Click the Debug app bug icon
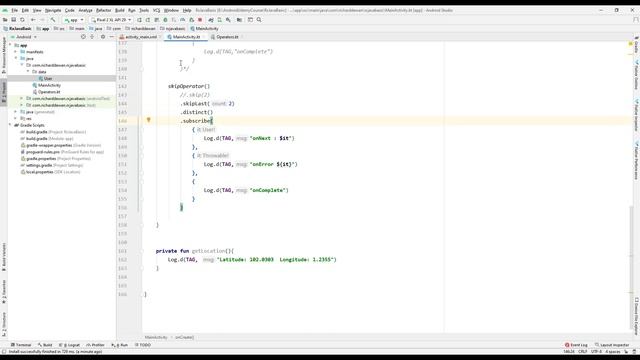 click(165, 20)
